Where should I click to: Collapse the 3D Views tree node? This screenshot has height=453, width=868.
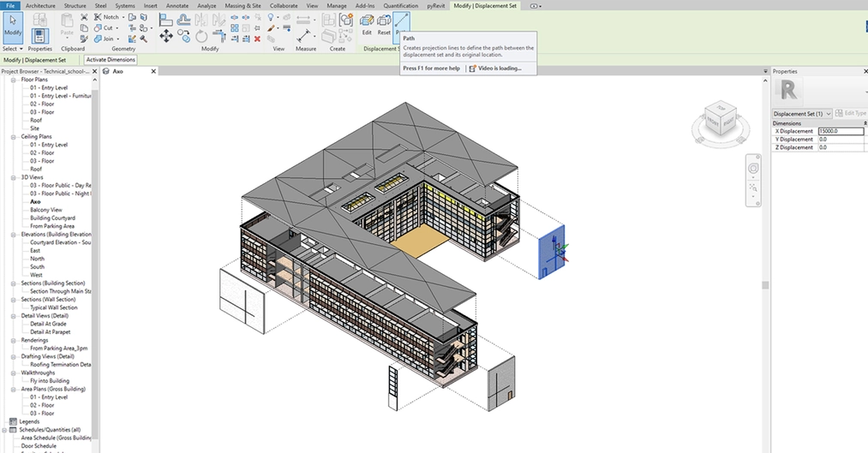[x=14, y=177]
